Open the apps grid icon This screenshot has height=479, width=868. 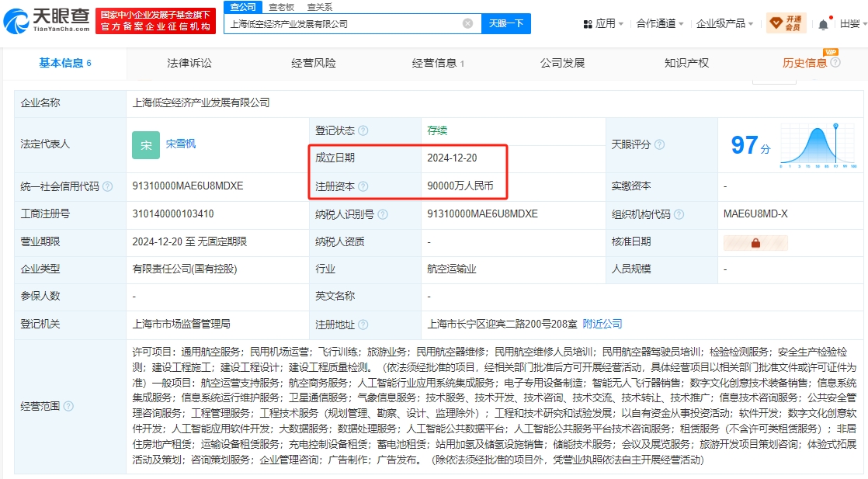(x=588, y=24)
